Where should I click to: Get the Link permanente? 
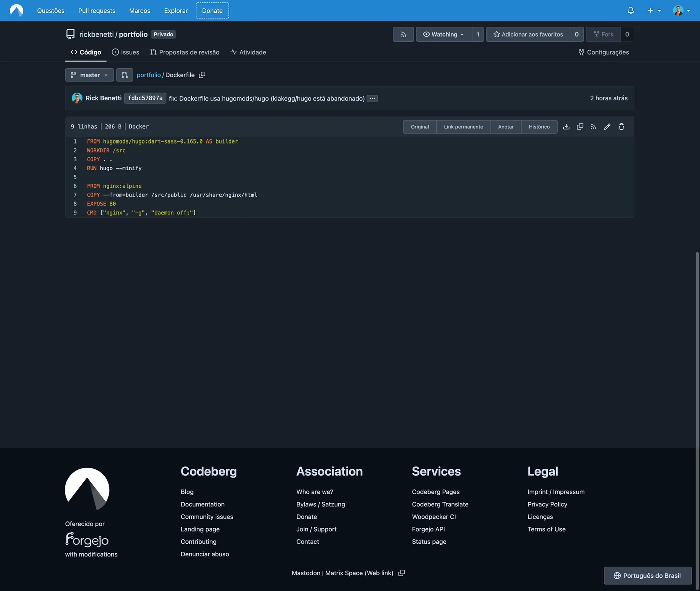[x=464, y=127]
